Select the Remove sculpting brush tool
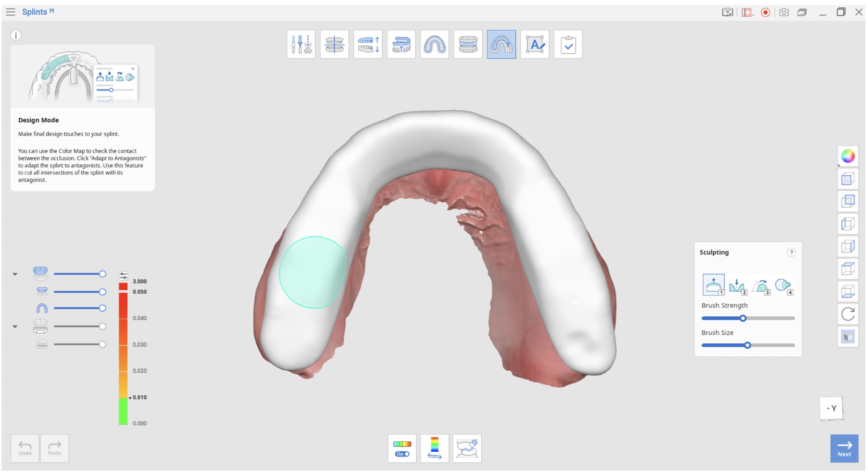 point(737,285)
